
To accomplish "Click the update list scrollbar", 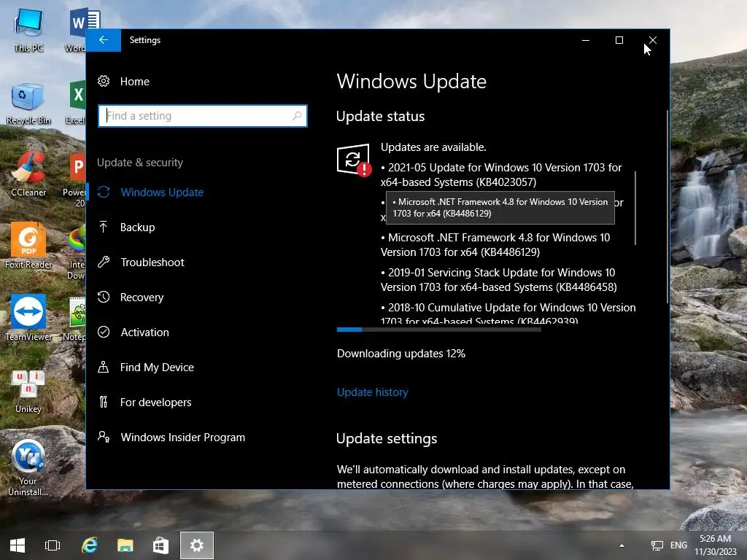I will point(635,208).
